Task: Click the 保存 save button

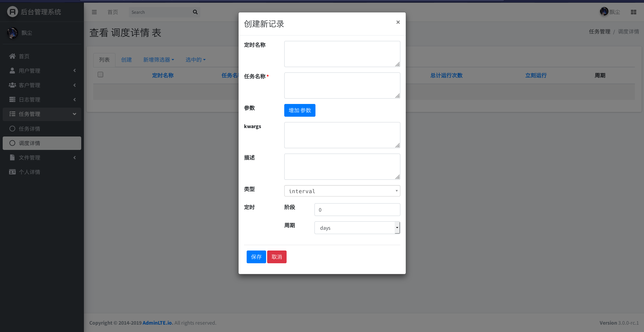Action: [x=256, y=257]
